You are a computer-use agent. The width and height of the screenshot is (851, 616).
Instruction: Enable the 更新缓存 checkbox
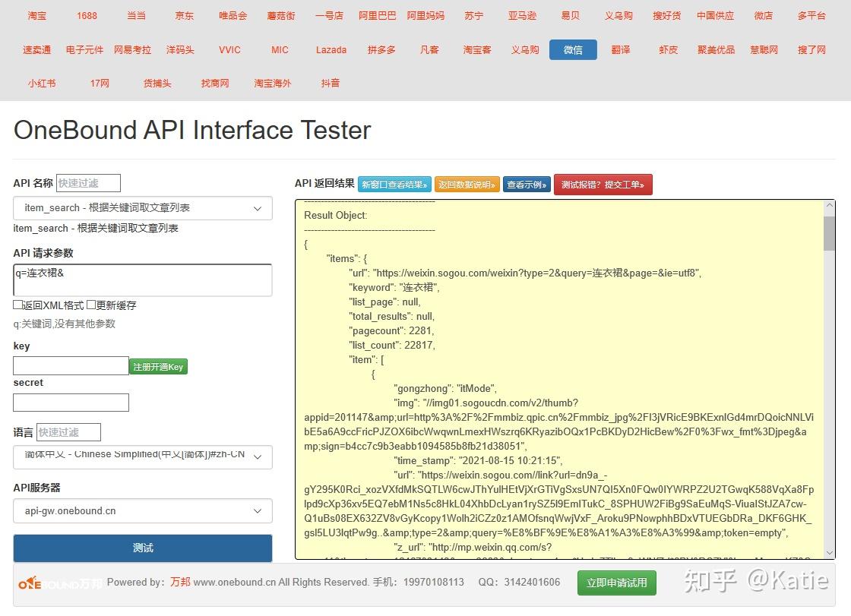pos(91,305)
